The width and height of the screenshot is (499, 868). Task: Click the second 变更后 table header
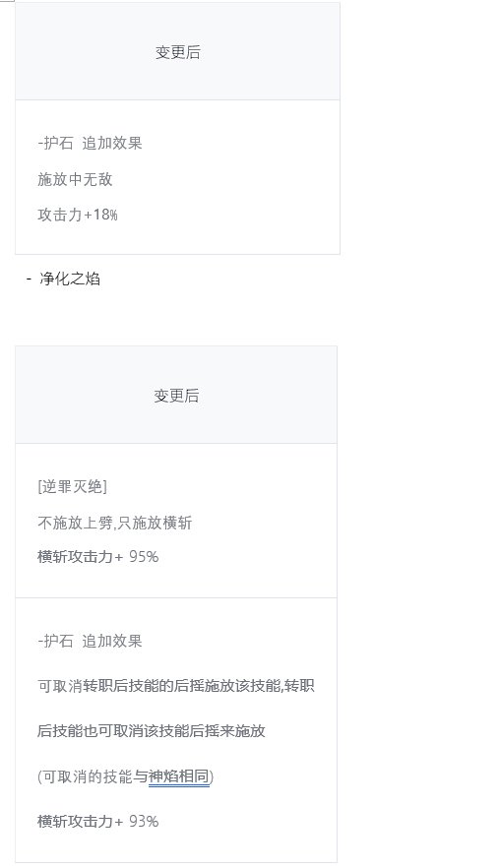[176, 396]
